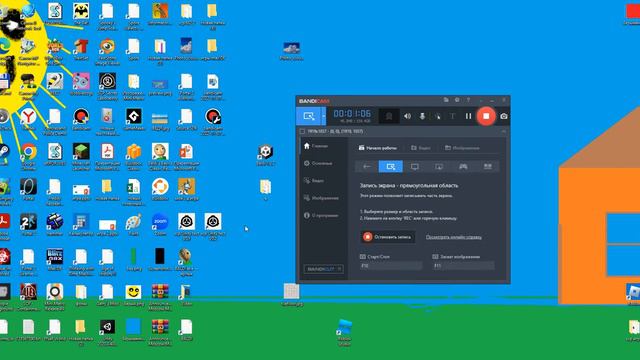Screen dimensions: 640x360
Task: Click the back arrow in the mode row
Action: pyautogui.click(x=367, y=167)
